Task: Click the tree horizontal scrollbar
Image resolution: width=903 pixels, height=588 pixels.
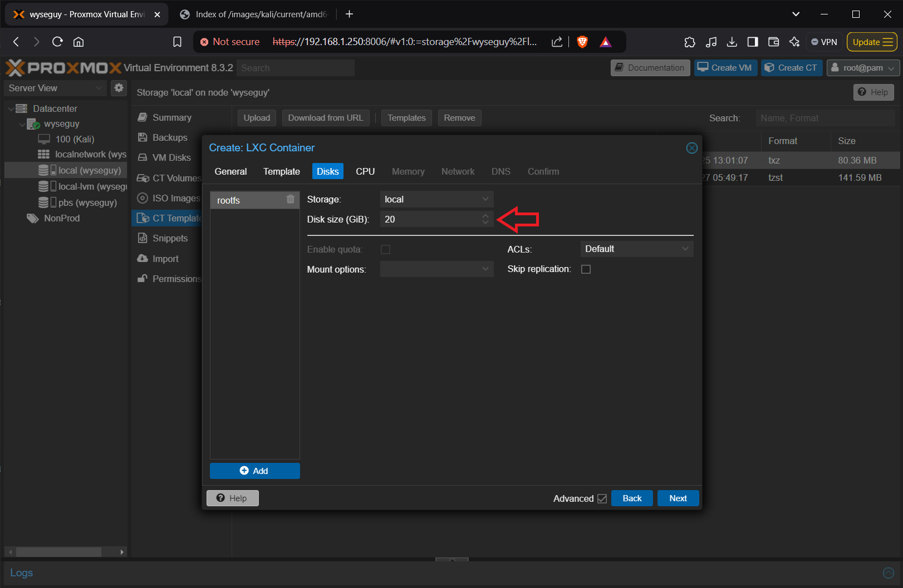Action: coord(58,552)
